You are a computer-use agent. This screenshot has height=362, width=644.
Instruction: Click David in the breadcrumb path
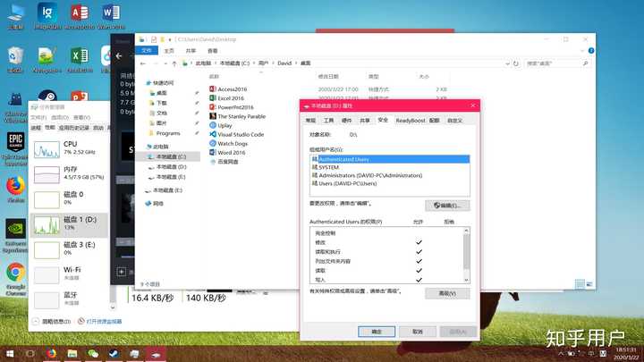coord(284,63)
